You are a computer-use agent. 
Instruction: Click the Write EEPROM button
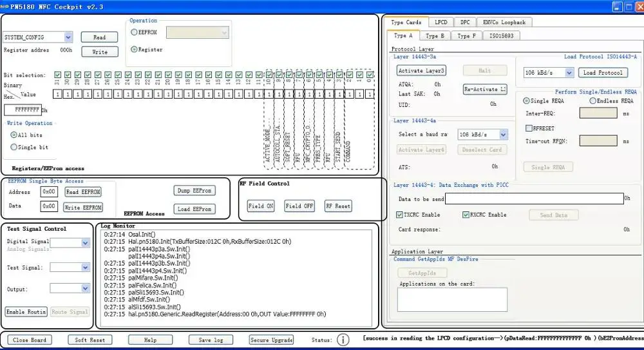(83, 208)
